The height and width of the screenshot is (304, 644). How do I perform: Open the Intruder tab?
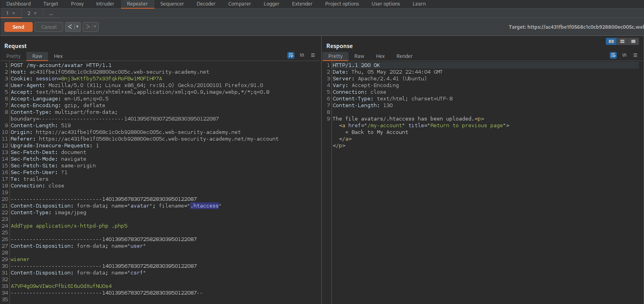105,4
